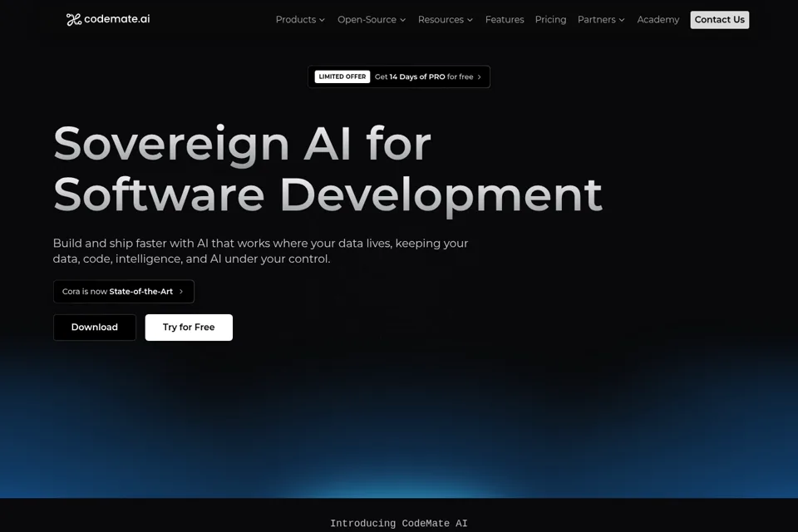Expand the Open-Source dropdown chevron
The height and width of the screenshot is (532, 798).
402,20
